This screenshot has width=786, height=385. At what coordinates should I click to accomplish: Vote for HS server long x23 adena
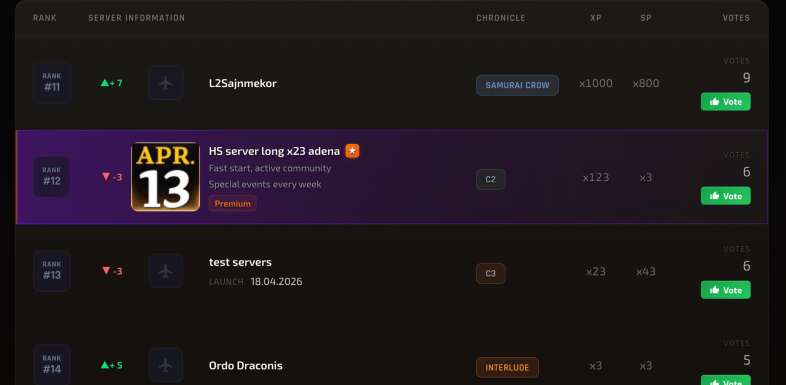[725, 196]
